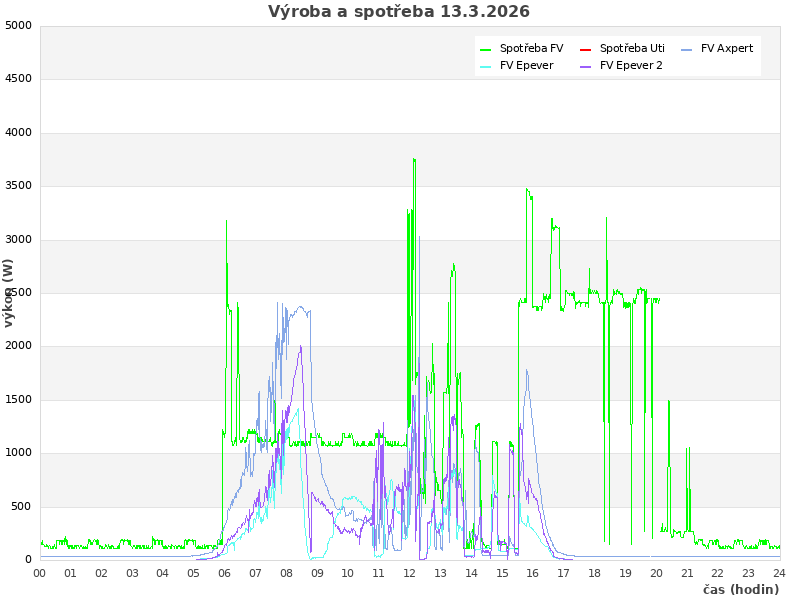Viewport: 800px width, 600px height.
Task: Click the 5000 value on the y-axis
Action: tap(18, 26)
